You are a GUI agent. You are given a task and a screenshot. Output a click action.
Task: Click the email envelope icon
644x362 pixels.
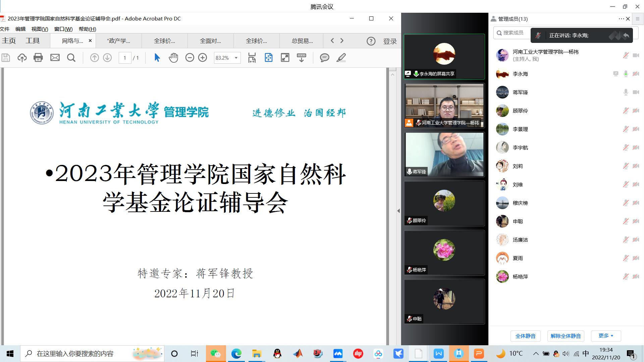pyautogui.click(x=55, y=58)
